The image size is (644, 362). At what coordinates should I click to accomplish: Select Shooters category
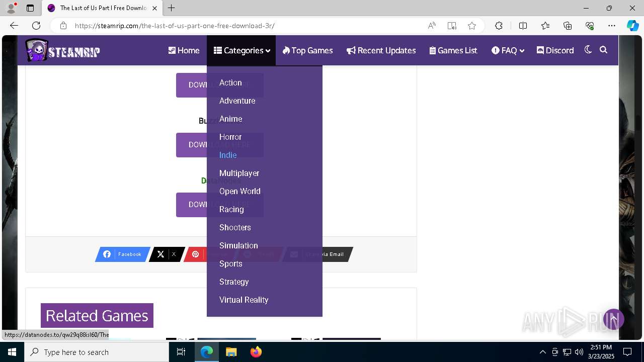pos(235,227)
